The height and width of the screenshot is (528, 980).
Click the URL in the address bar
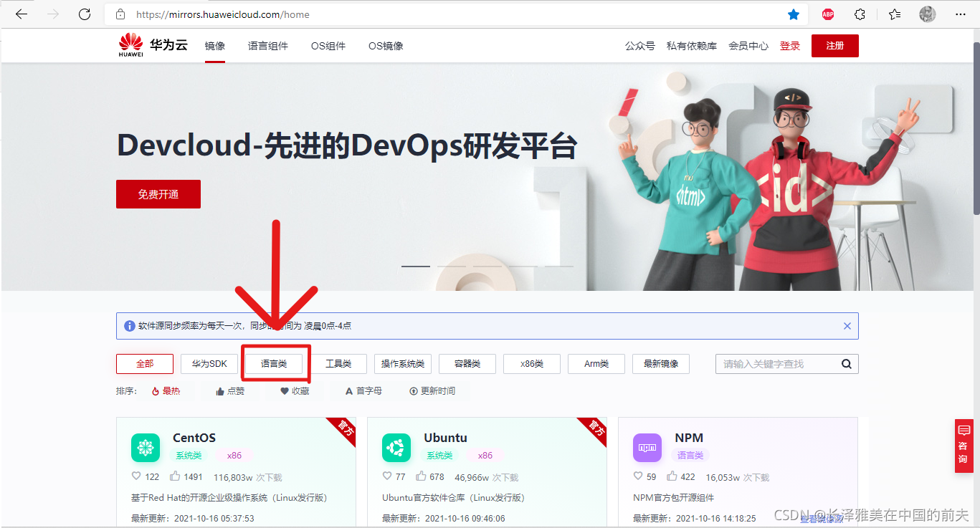[222, 14]
